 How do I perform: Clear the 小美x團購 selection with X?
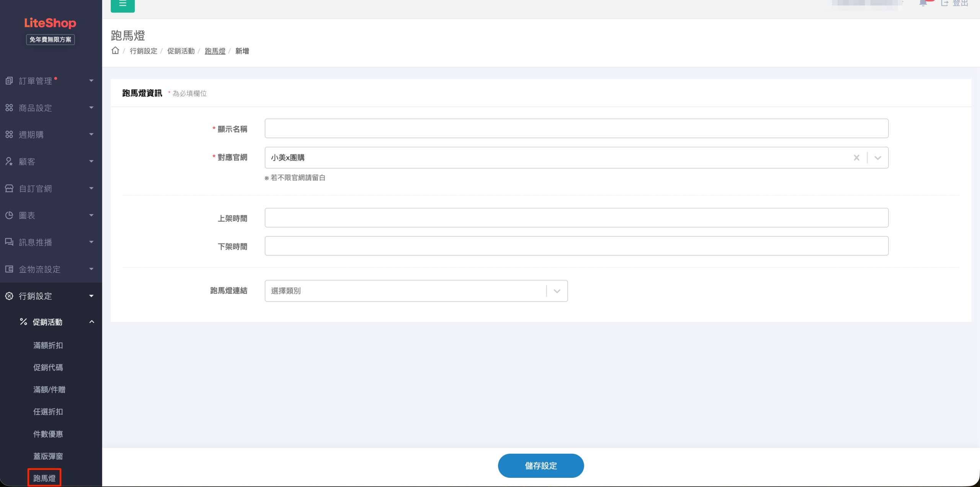tap(856, 157)
